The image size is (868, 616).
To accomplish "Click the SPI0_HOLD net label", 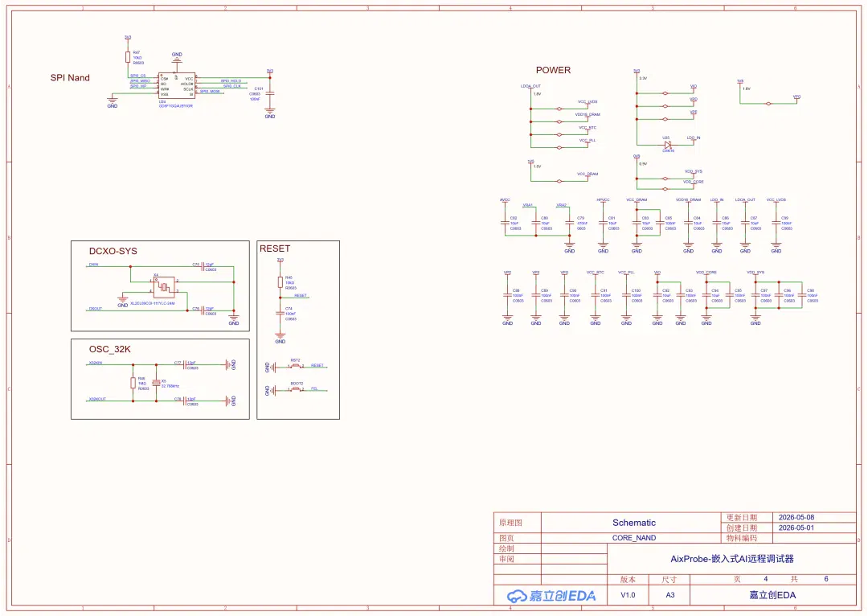I will (x=231, y=81).
